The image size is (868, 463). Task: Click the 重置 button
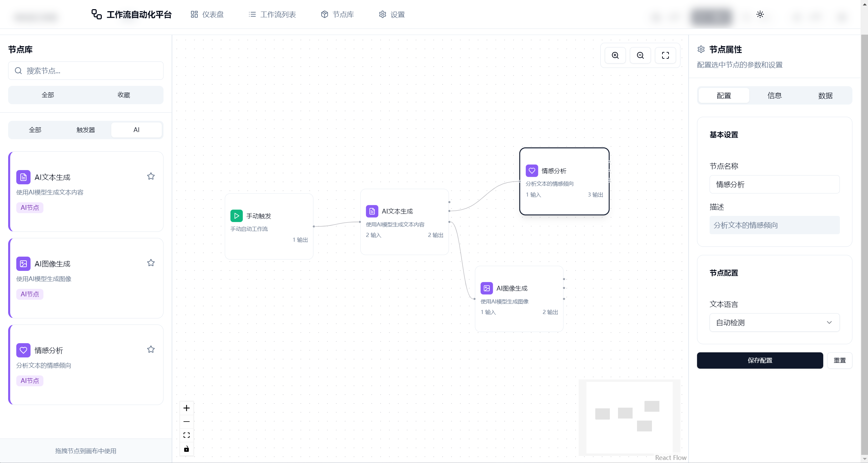pyautogui.click(x=840, y=360)
